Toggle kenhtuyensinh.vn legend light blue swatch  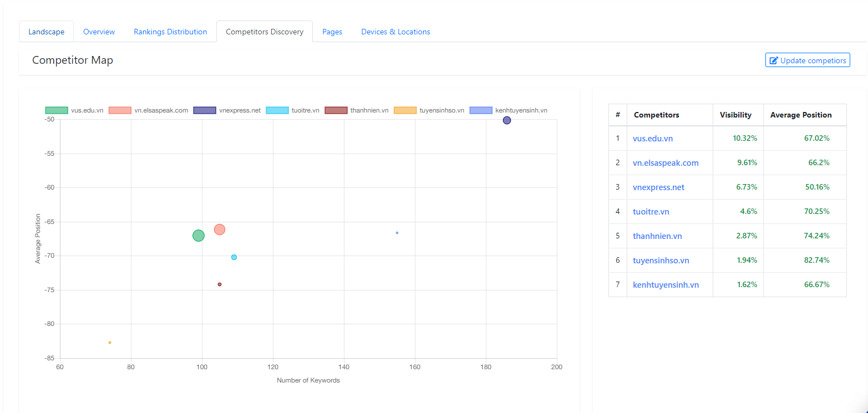[x=481, y=110]
